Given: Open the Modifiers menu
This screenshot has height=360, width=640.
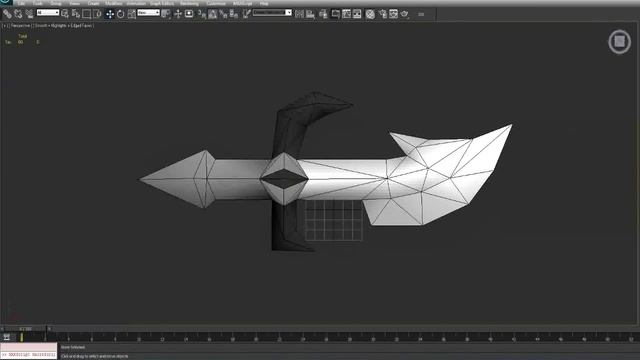Looking at the screenshot, I should coord(113,3).
